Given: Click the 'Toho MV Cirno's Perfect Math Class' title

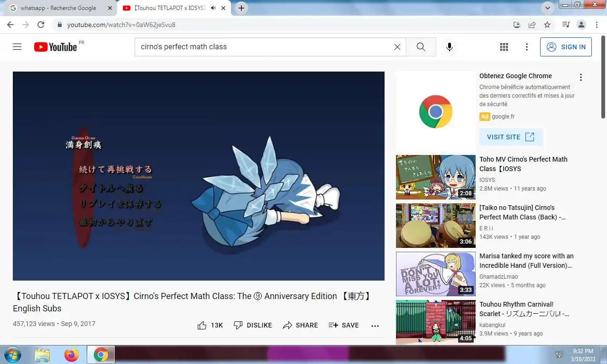Looking at the screenshot, I should pyautogui.click(x=524, y=164).
